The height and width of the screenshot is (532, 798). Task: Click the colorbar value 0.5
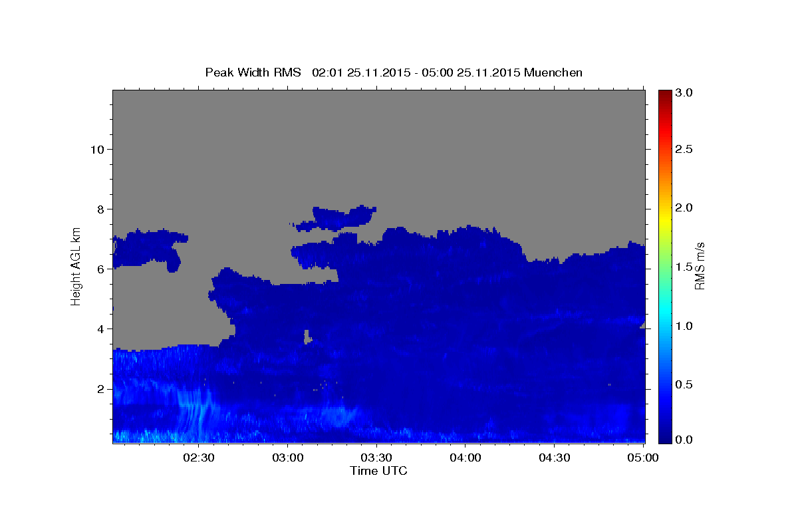[x=685, y=384]
